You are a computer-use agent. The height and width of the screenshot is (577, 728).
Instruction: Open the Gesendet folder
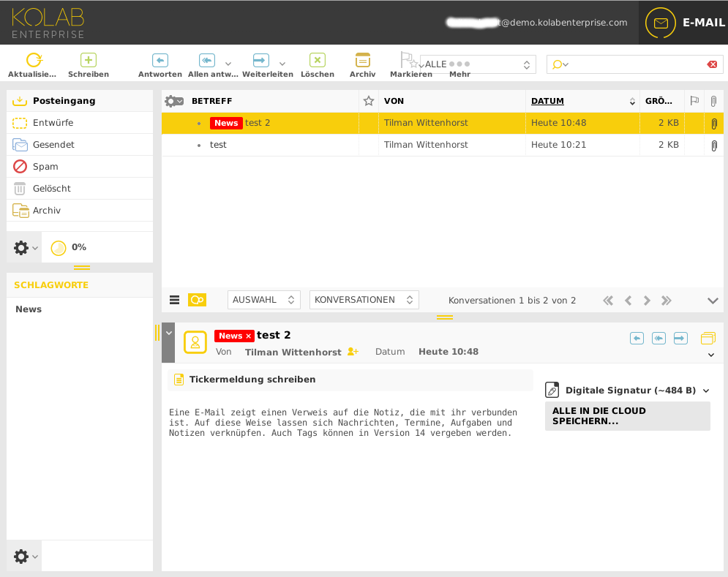[x=53, y=145]
